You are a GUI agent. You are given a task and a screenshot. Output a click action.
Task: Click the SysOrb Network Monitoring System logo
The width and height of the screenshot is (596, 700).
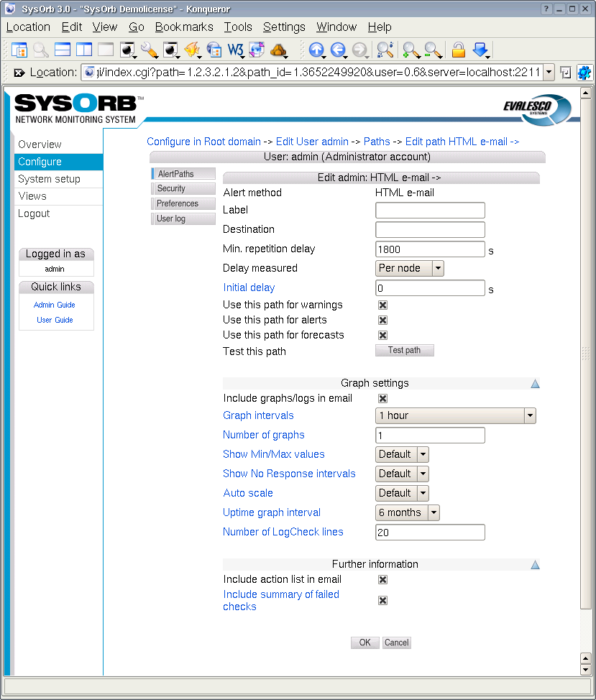(78, 109)
